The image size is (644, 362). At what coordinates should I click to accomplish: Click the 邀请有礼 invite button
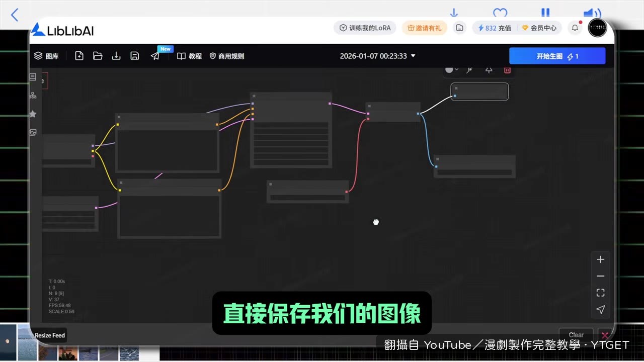coord(424,28)
